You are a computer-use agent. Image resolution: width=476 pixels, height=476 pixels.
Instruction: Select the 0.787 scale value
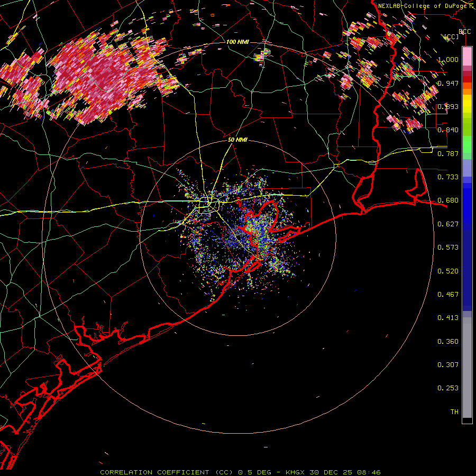click(x=448, y=153)
